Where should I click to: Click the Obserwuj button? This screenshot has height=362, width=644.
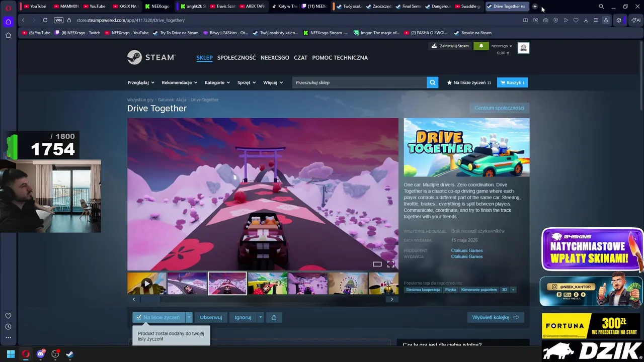[x=211, y=317]
